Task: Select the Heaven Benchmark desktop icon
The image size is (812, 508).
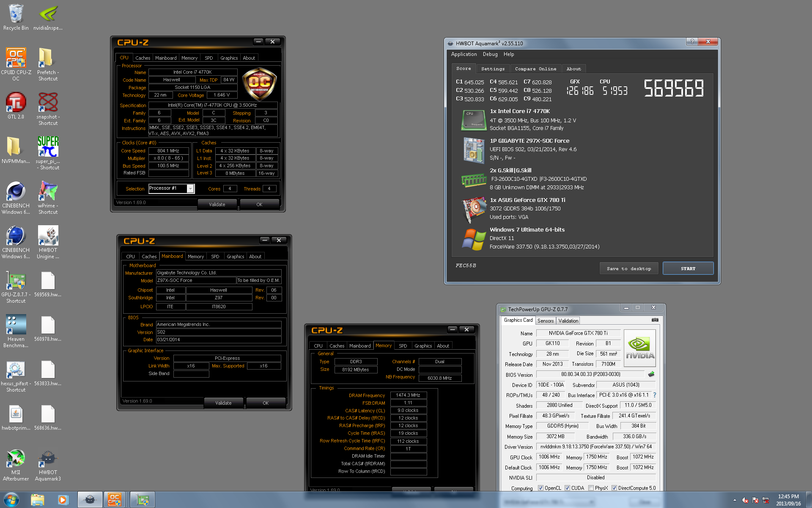Action: click(16, 331)
